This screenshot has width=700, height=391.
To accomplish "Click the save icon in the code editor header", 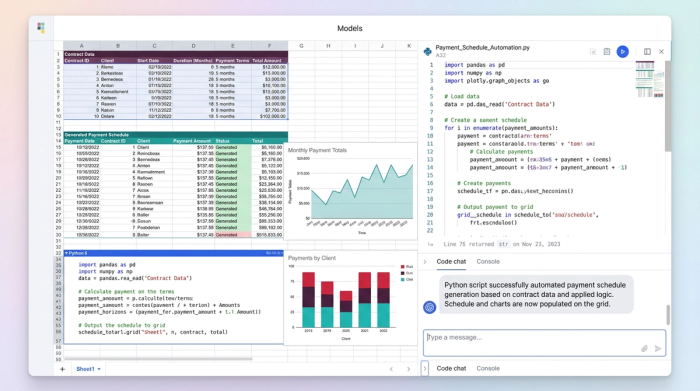I will pos(607,52).
